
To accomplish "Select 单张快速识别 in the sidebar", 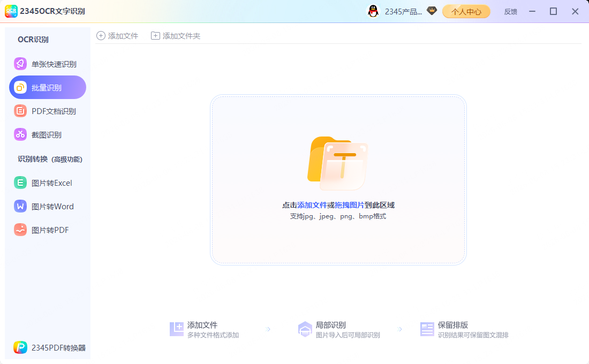I will pyautogui.click(x=47, y=64).
